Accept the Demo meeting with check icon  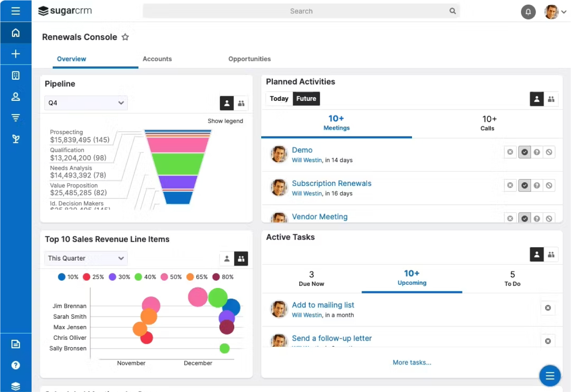pos(525,152)
